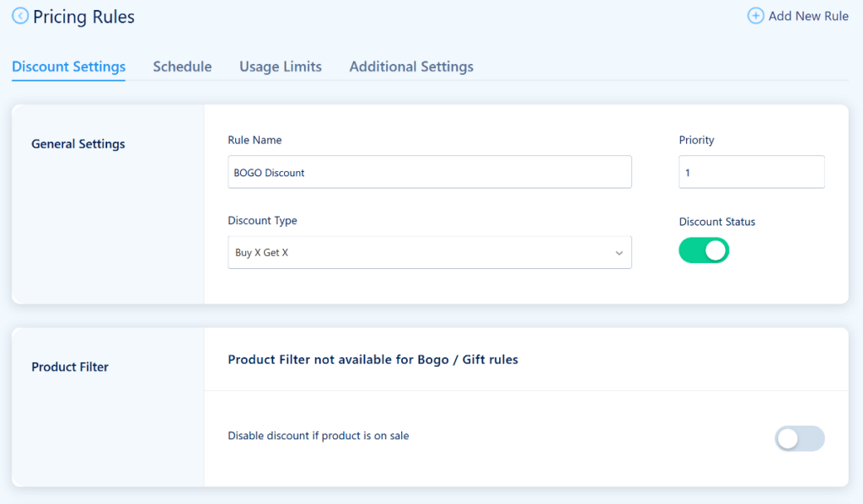Click the plus icon next to Add New Rule
863x504 pixels.
tap(758, 15)
